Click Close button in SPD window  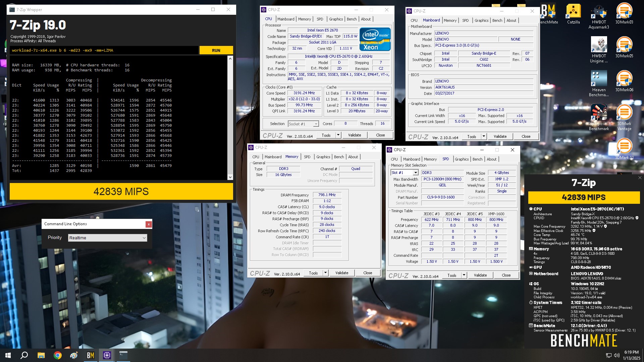506,275
